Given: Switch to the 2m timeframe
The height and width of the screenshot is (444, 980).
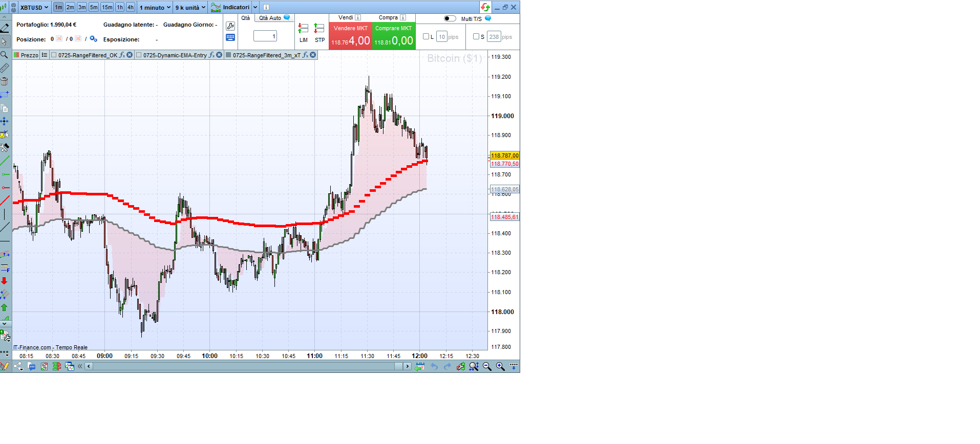Looking at the screenshot, I should coord(70,7).
